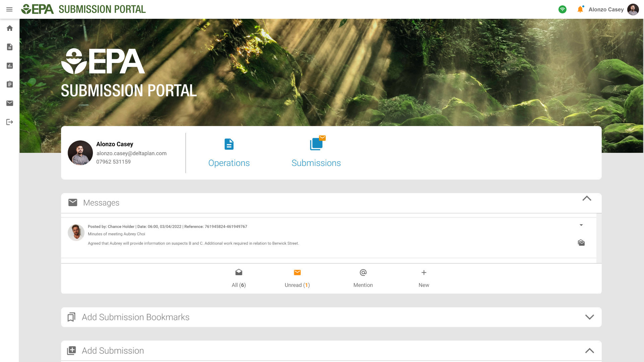
Task: Collapse the Add Submission section
Action: (x=589, y=351)
